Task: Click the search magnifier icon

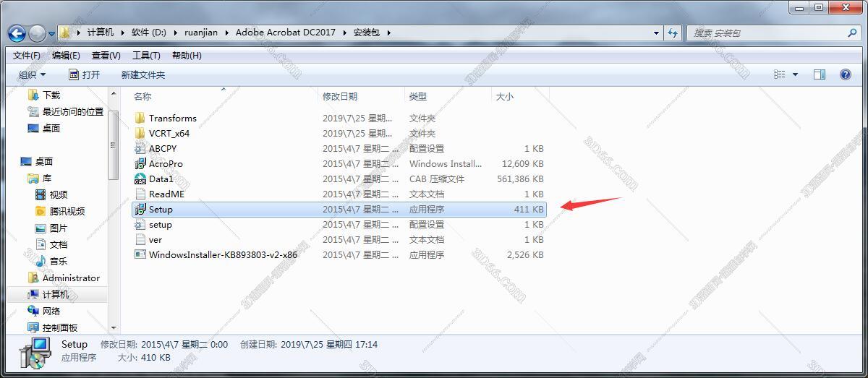Action: pos(851,33)
